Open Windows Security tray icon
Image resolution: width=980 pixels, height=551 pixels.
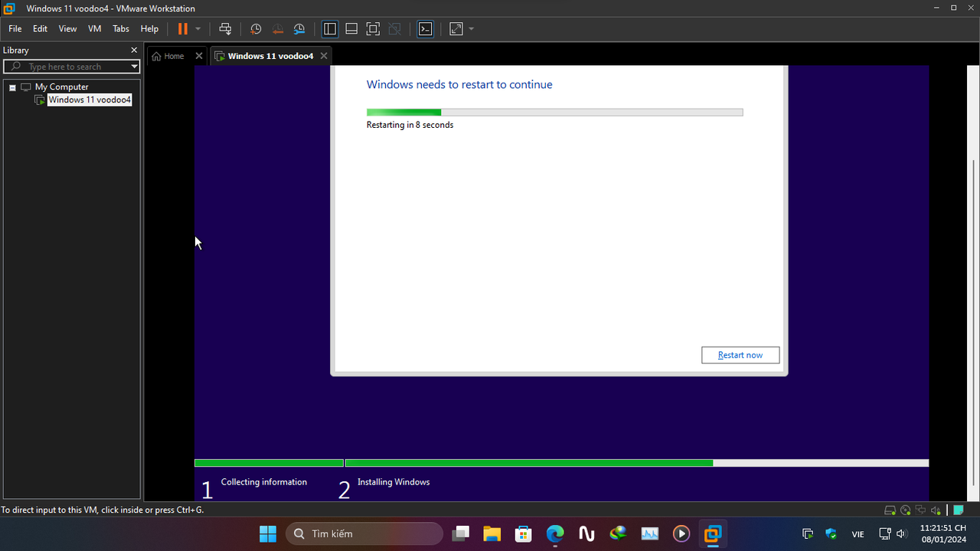point(831,533)
